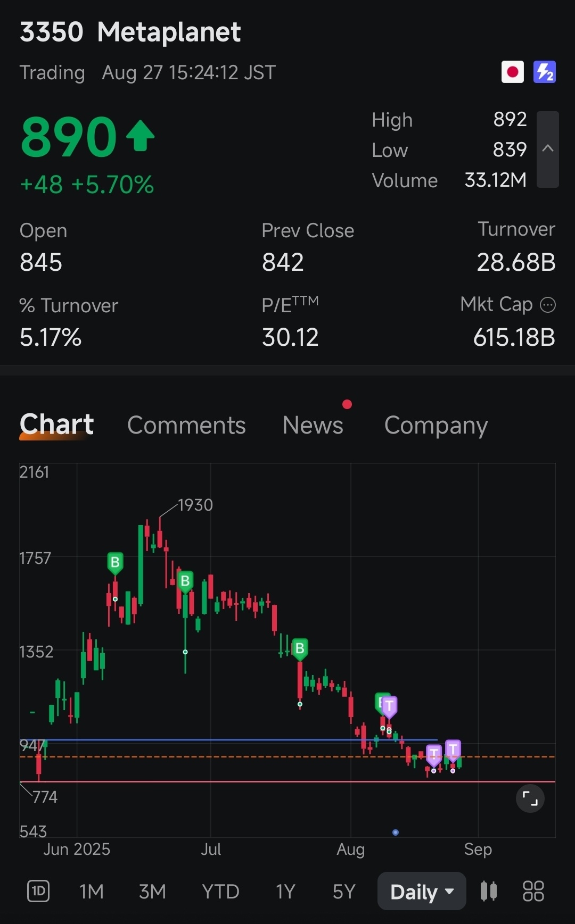
Task: Open the Mkt Cap more-info icon
Action: pyautogui.click(x=548, y=305)
